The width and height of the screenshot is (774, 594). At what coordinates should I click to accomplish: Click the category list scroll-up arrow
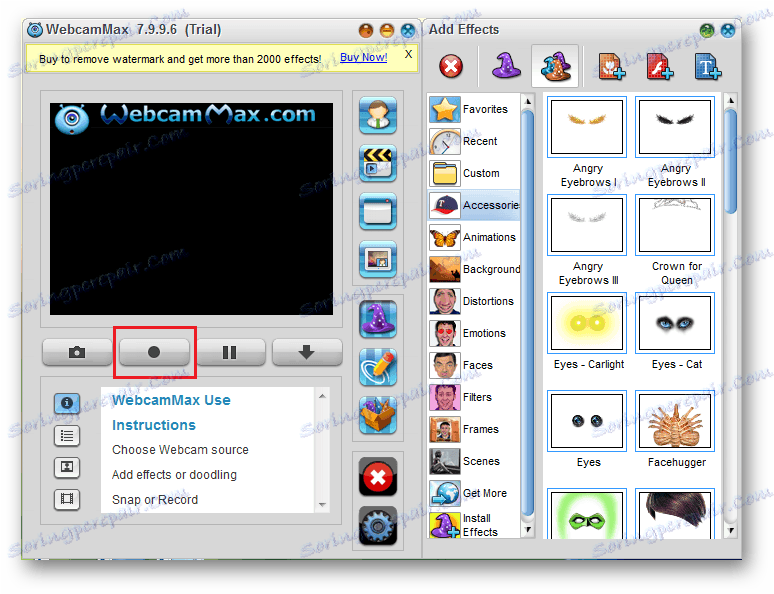[528, 102]
